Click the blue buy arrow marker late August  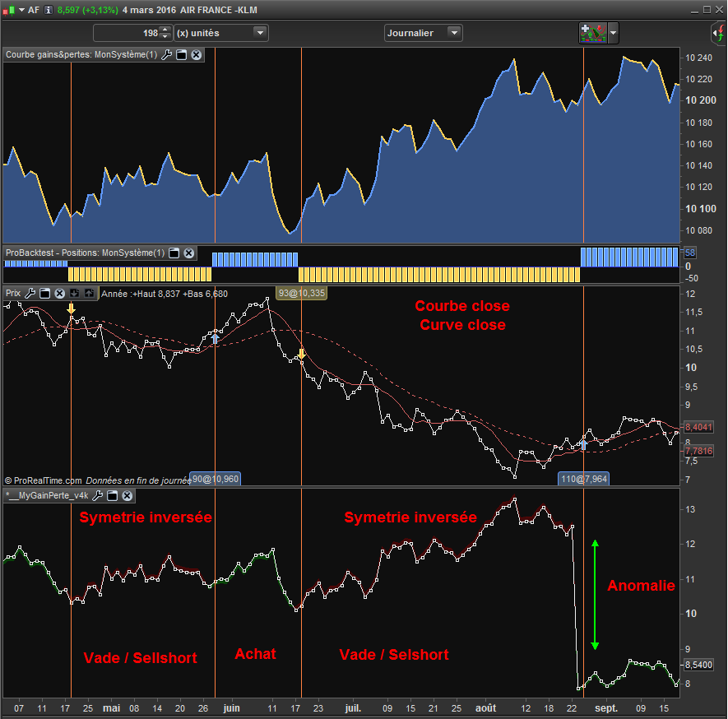tap(583, 445)
